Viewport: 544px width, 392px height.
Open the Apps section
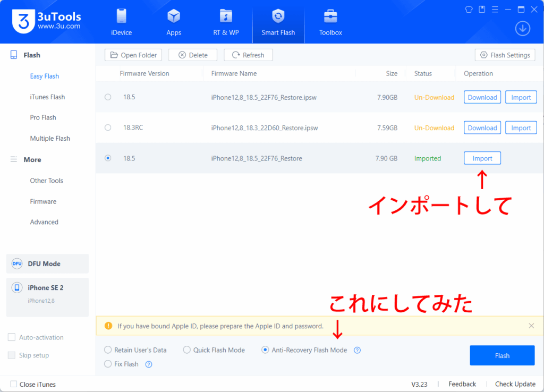tap(174, 22)
